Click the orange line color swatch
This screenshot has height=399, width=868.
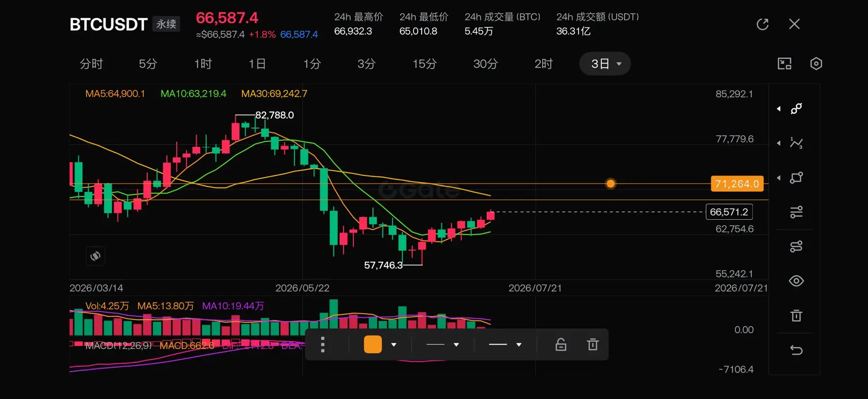tap(373, 345)
